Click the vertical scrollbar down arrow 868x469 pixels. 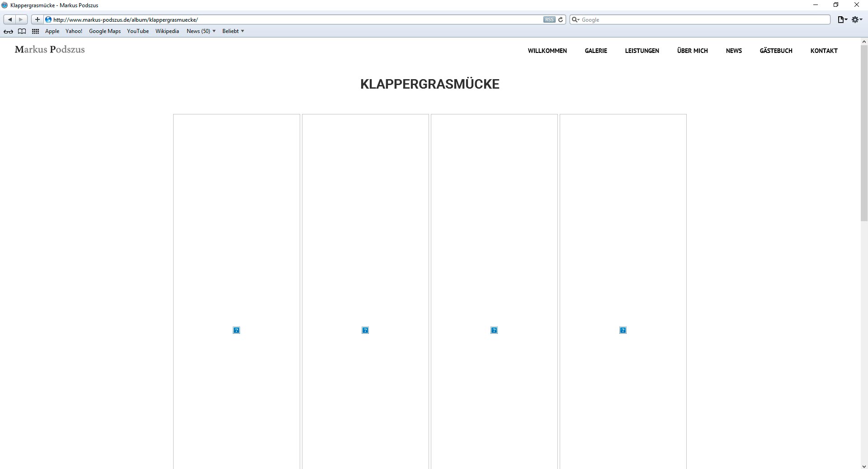pos(864,466)
